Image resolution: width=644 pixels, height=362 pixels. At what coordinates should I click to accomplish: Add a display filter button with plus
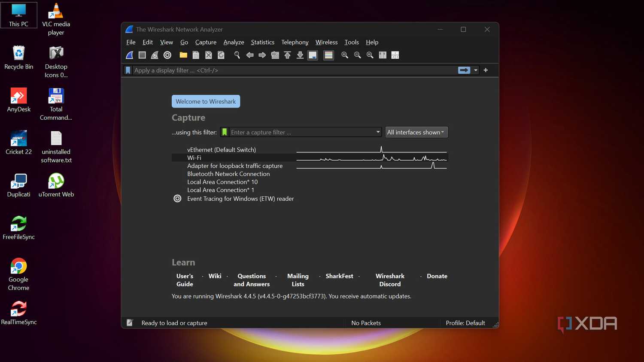(486, 70)
